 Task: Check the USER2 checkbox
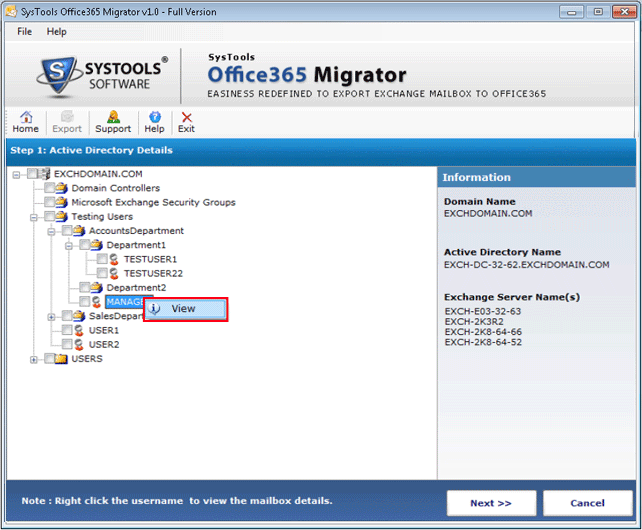coord(67,344)
